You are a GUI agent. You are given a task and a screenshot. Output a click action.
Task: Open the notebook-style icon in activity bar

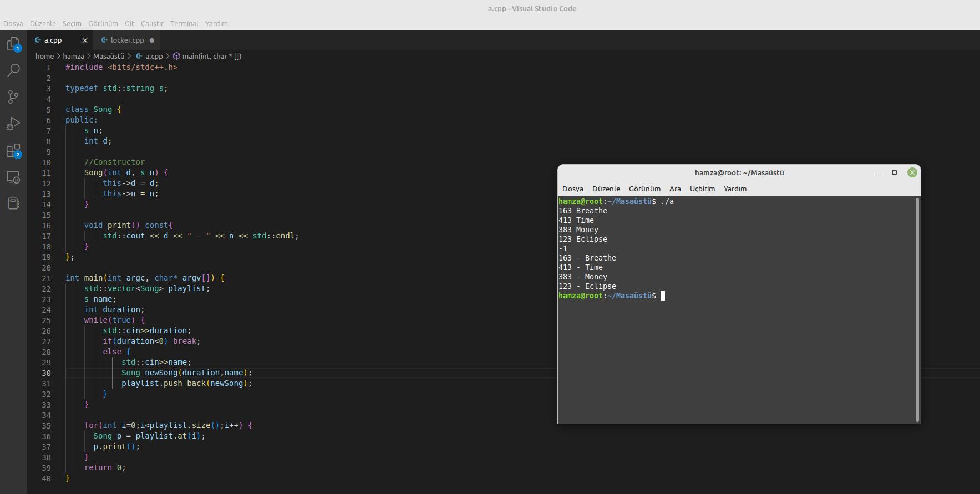pos(13,203)
